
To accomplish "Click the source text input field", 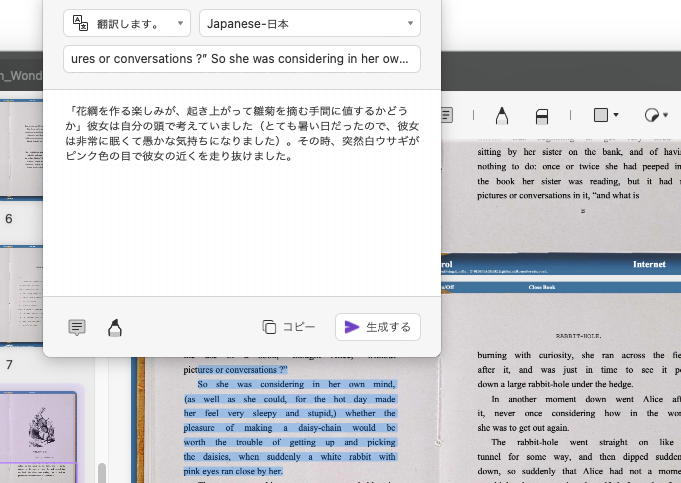I will click(242, 59).
